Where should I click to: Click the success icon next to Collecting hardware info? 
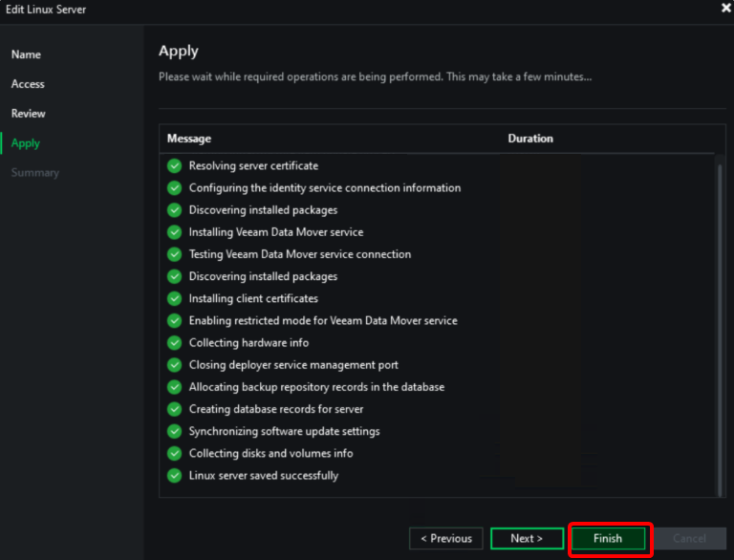tap(174, 343)
